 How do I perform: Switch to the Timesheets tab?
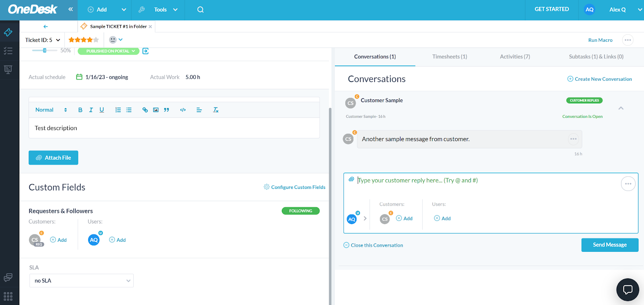pos(450,57)
